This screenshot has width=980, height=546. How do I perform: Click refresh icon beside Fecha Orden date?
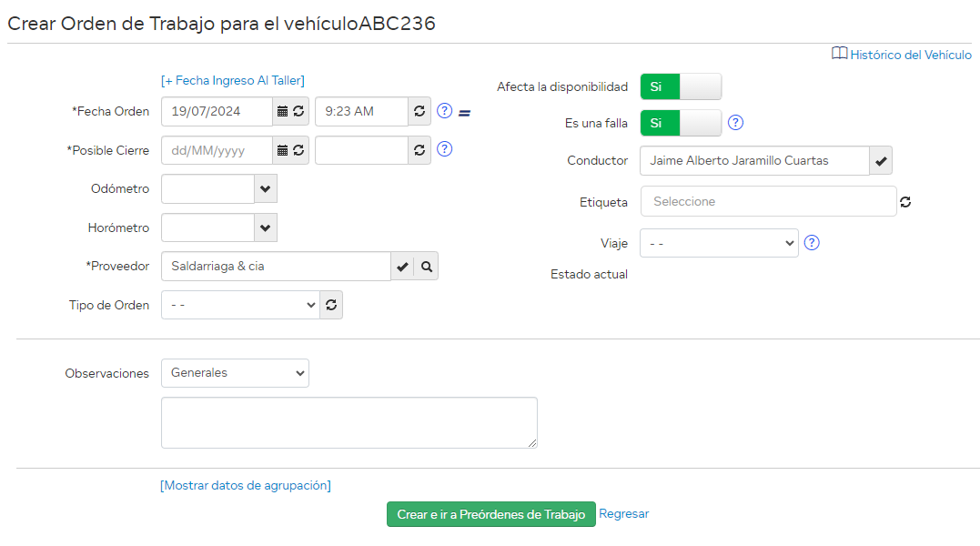[298, 111]
